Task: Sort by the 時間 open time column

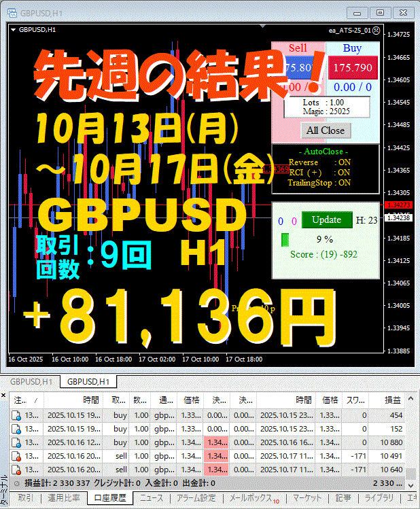Action: pyautogui.click(x=73, y=400)
